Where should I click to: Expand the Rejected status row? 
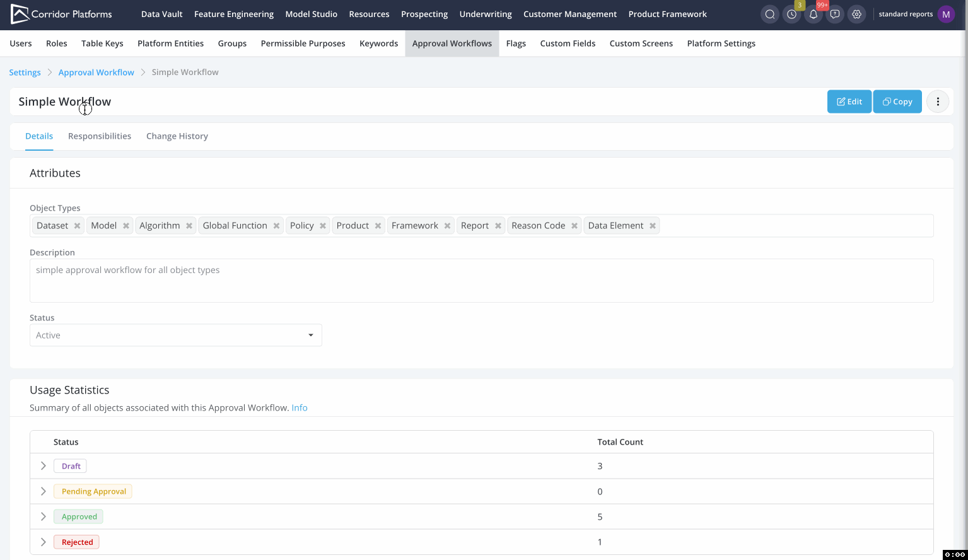(44, 542)
